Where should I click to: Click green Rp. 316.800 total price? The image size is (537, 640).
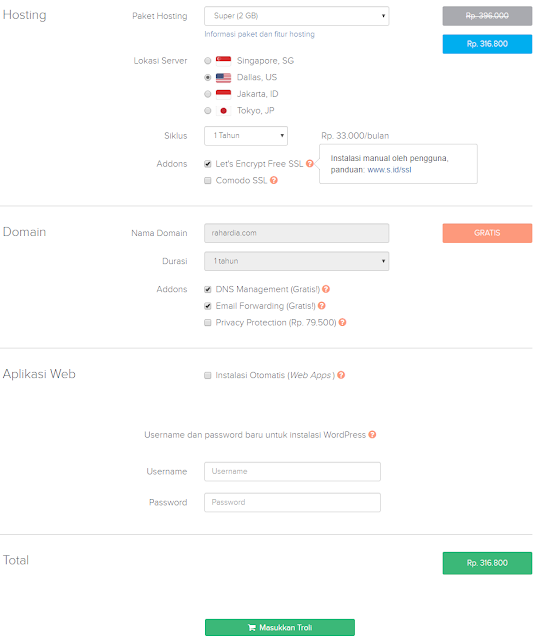tap(487, 563)
